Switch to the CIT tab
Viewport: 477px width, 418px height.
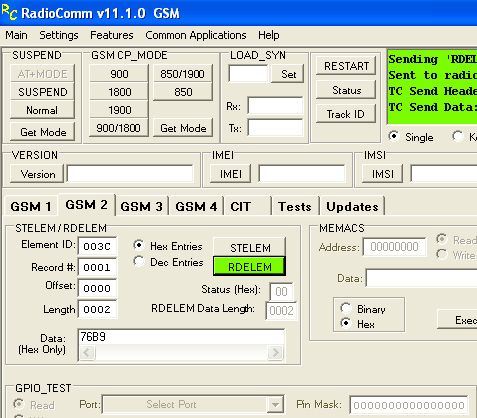pyautogui.click(x=247, y=206)
